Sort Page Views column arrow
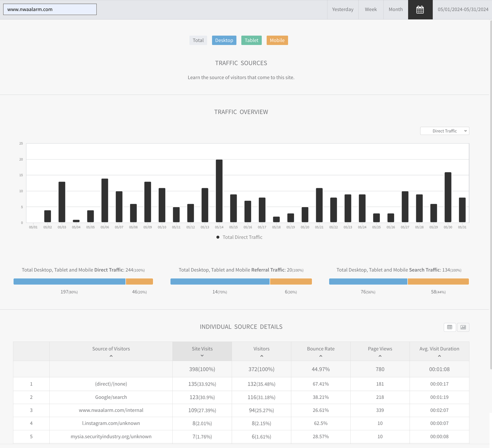The height and width of the screenshot is (448, 492). click(380, 356)
